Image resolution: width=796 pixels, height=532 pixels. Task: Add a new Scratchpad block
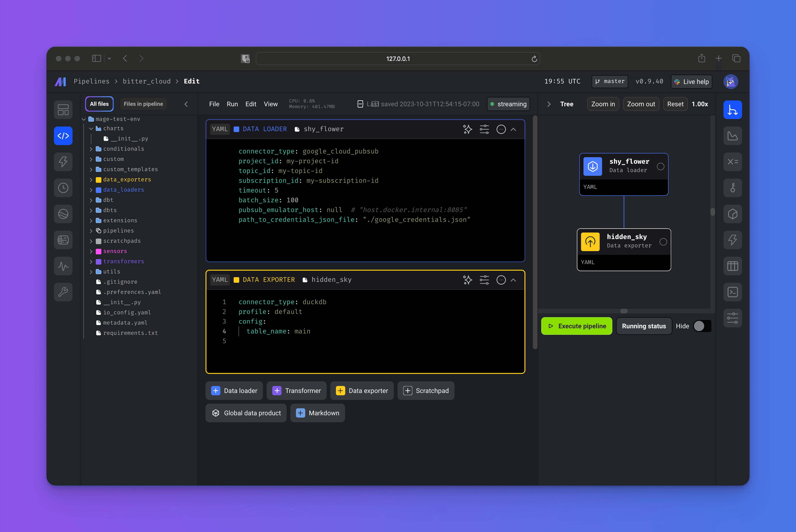[426, 391]
